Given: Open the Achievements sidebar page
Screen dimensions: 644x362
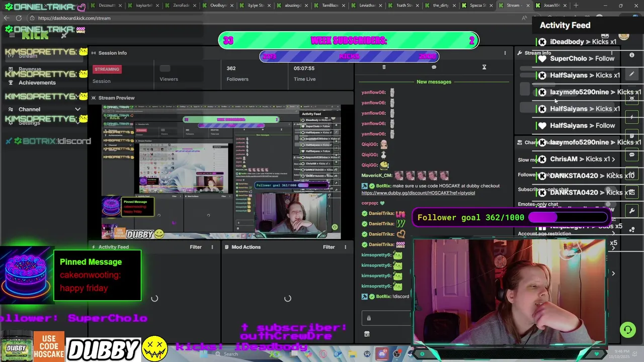Looking at the screenshot, I should 37,82.
